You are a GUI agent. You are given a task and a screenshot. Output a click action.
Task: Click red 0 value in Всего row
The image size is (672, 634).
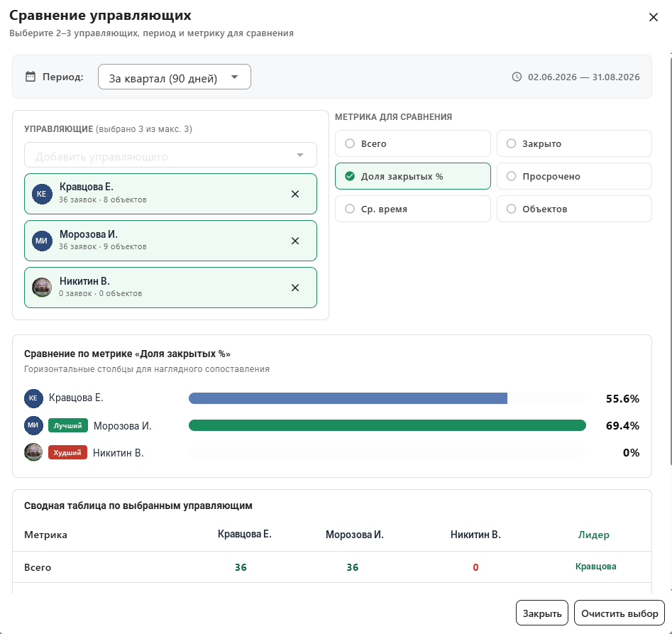(475, 567)
